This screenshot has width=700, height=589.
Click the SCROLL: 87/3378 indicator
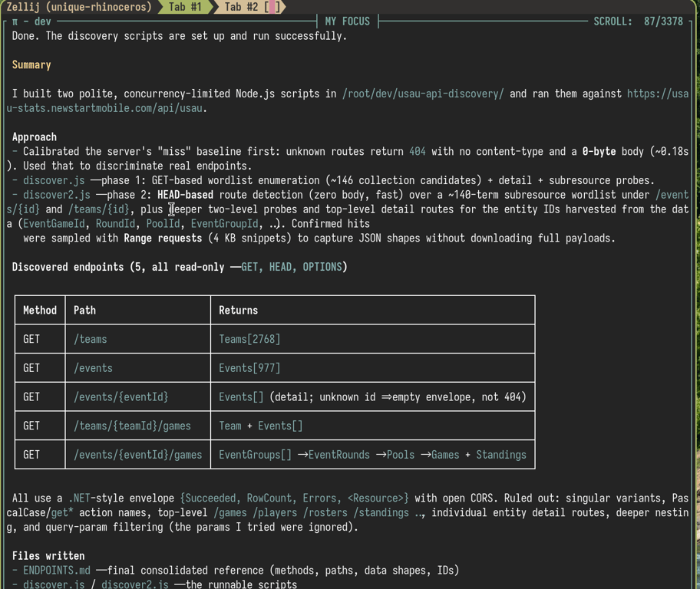point(638,21)
